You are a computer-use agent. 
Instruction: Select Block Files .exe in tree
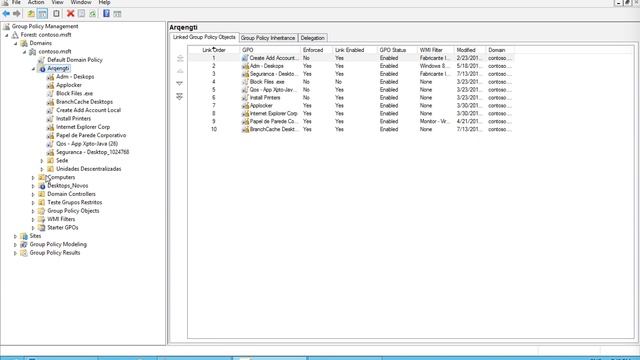coord(74,93)
